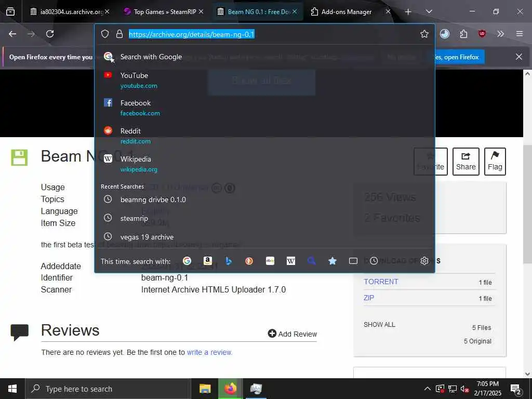Open a new tab with the plus button

pyautogui.click(x=408, y=12)
